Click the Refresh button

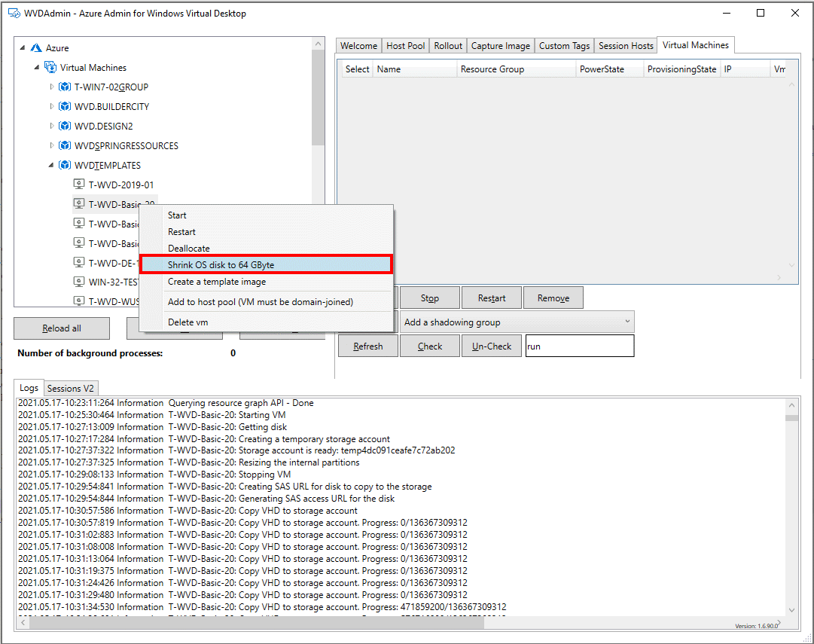[x=368, y=346]
